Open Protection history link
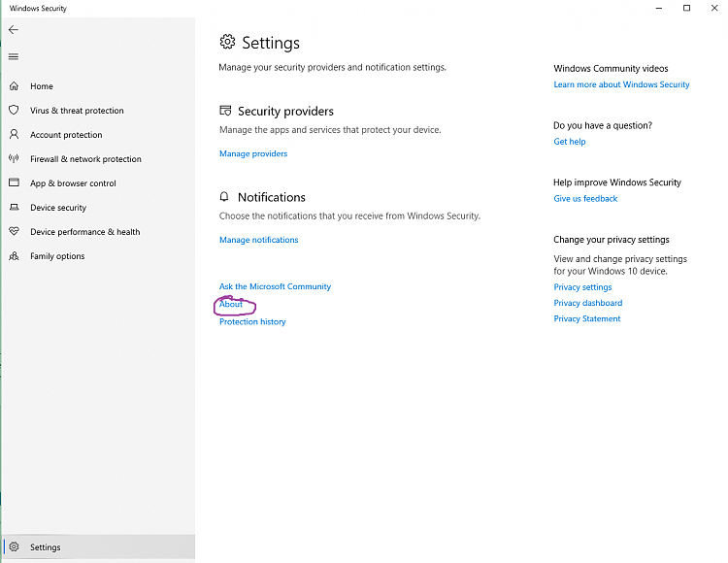The image size is (728, 563). point(252,321)
